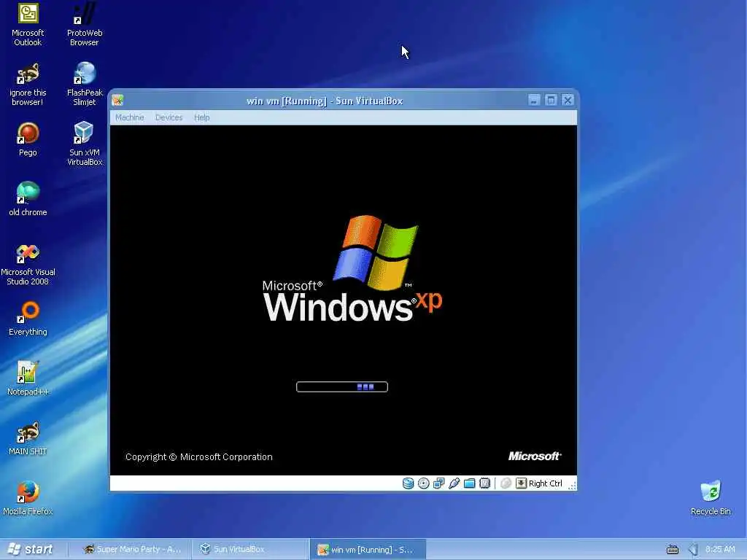The image size is (747, 560).
Task: Select the Notepad++ desktop icon
Action: [x=28, y=378]
